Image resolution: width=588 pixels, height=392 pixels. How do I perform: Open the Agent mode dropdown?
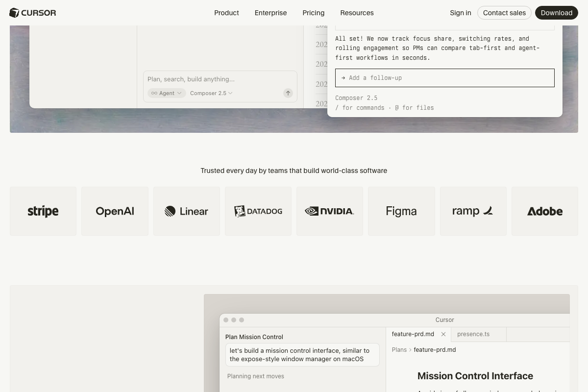click(x=167, y=93)
